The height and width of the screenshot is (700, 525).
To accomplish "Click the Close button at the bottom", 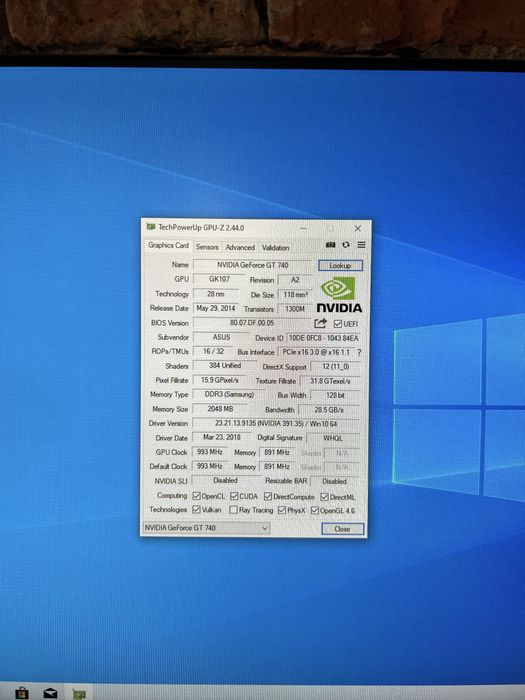I will pos(342,529).
